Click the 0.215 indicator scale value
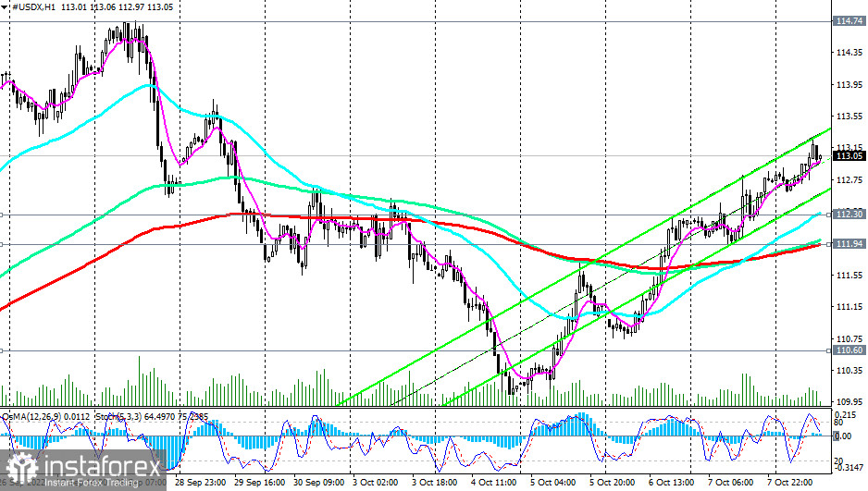Screen dimensions: 868x491 (845, 414)
